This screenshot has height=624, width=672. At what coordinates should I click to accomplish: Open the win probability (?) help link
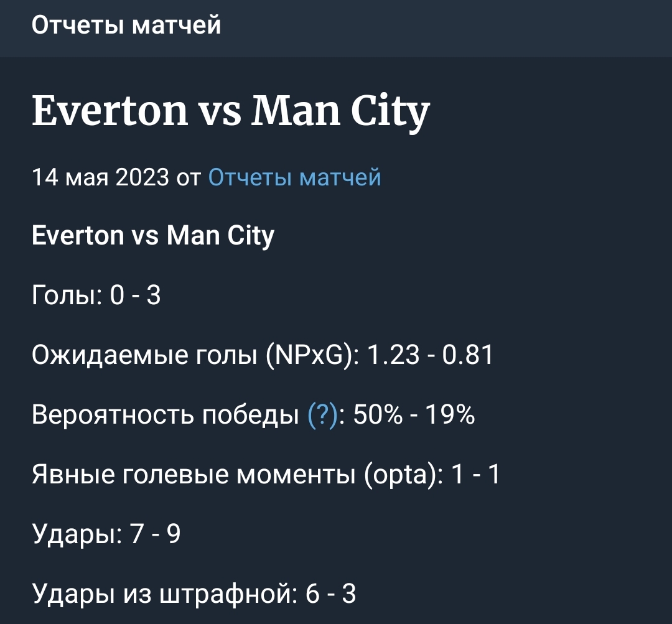coord(323,415)
